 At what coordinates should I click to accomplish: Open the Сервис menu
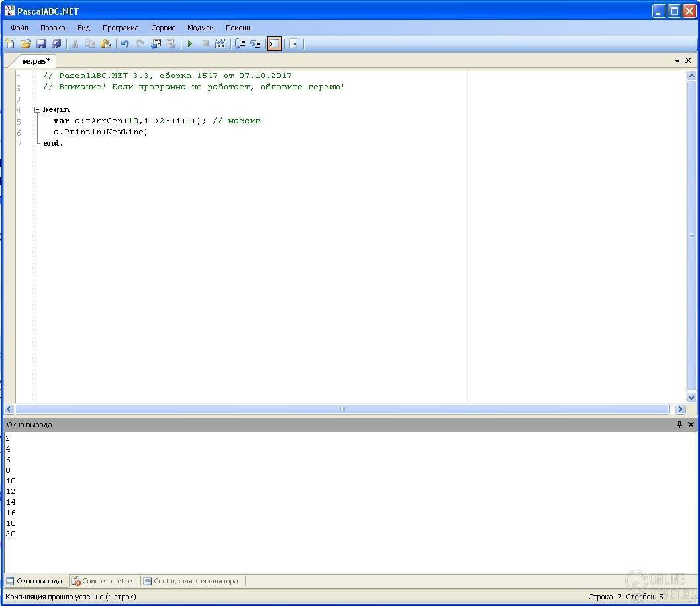[x=163, y=28]
